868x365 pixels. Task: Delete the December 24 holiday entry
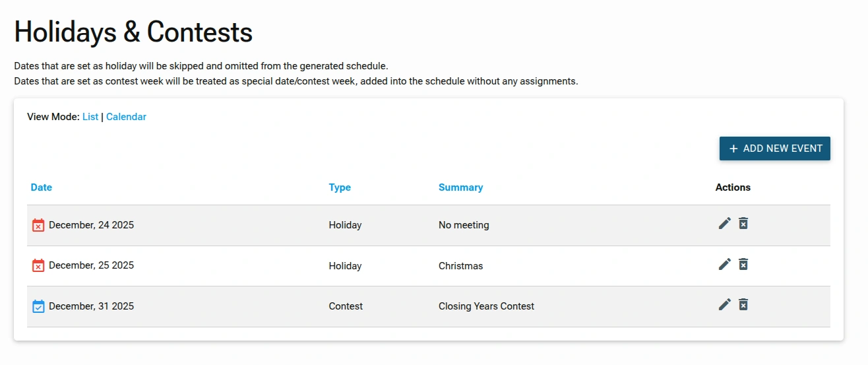coord(743,224)
